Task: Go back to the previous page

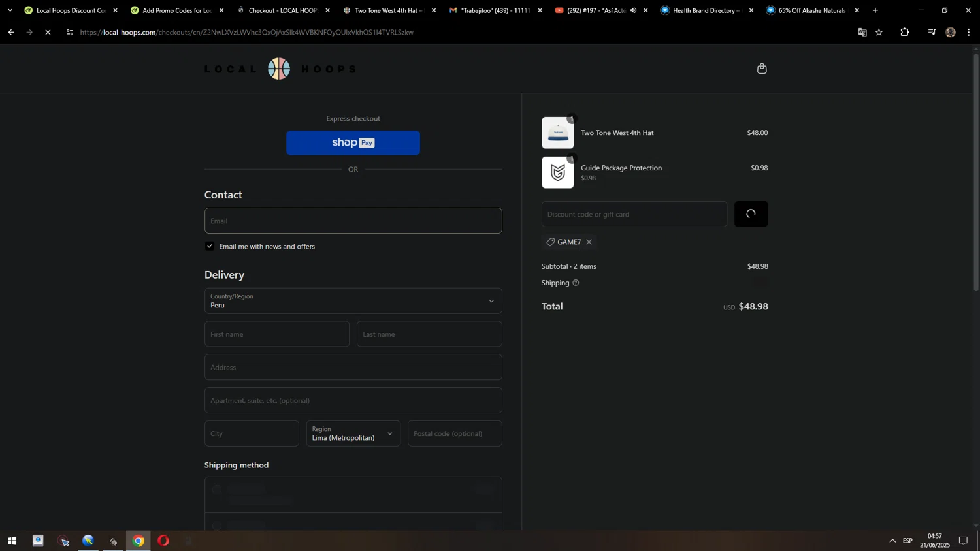Action: click(11, 32)
